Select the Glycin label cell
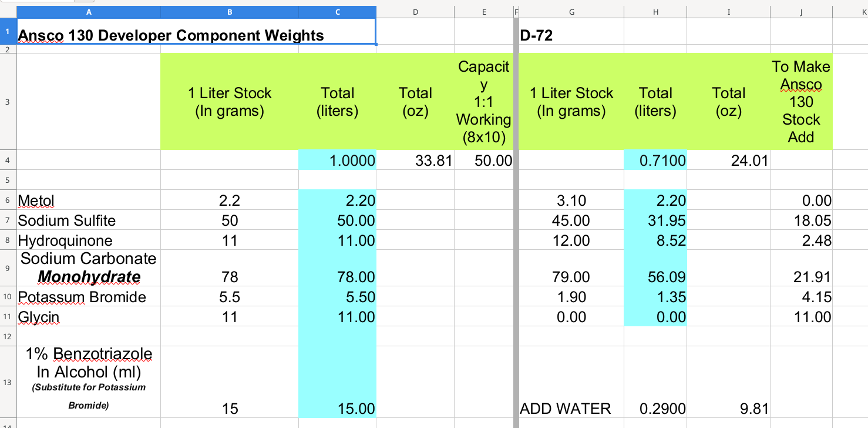The image size is (868, 428). (88, 317)
